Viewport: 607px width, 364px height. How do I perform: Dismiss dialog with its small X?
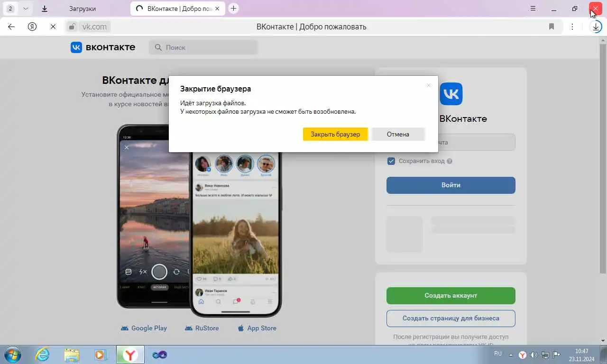(x=429, y=85)
